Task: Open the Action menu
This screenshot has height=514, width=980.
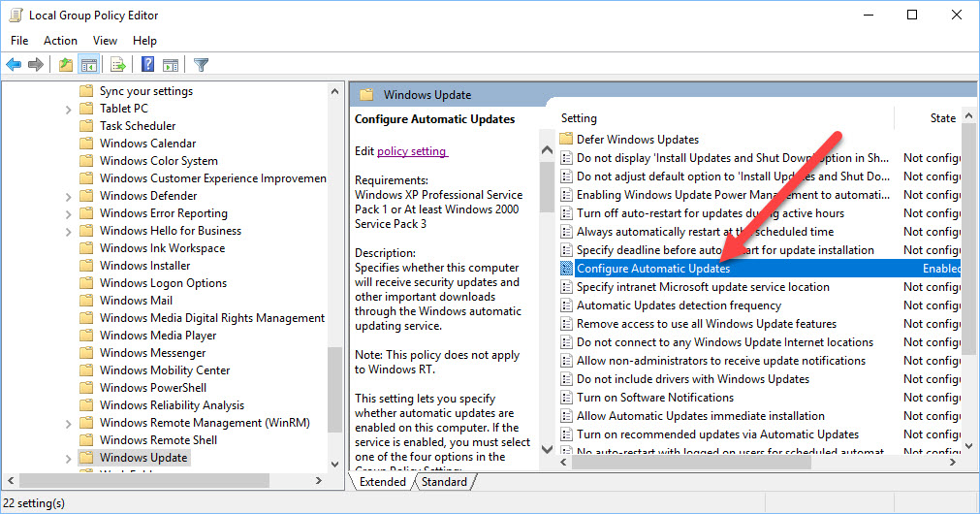Action: click(x=60, y=41)
